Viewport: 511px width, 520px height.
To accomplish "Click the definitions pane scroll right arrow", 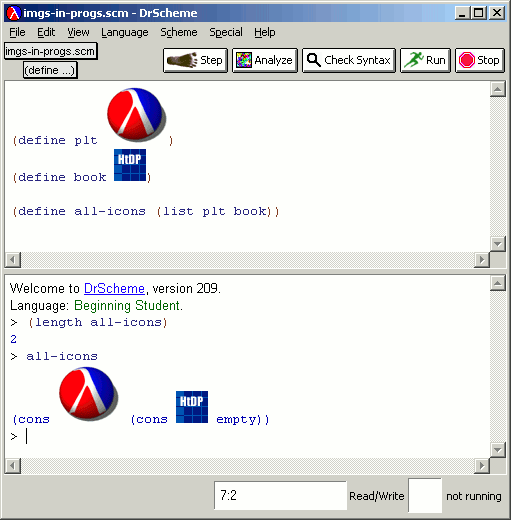I will 482,260.
